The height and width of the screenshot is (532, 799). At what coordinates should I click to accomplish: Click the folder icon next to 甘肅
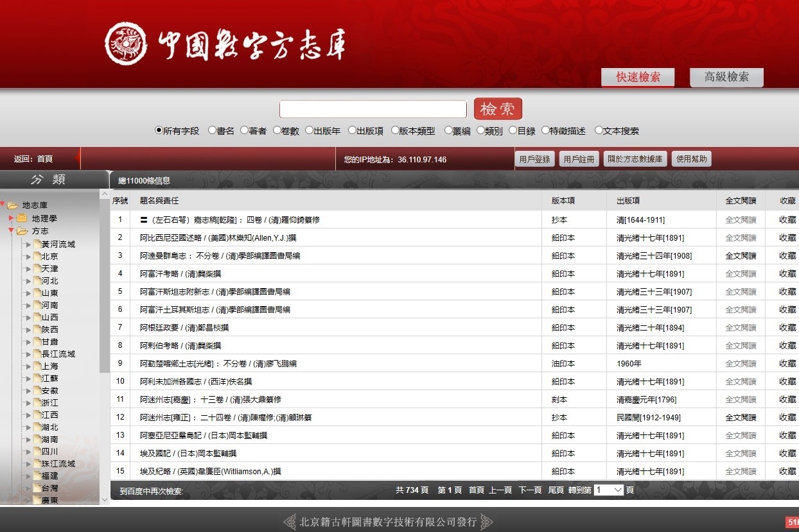37,341
